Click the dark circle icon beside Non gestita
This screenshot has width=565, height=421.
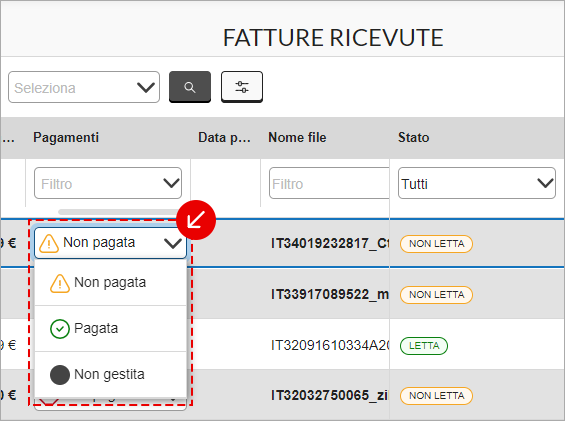pos(60,375)
